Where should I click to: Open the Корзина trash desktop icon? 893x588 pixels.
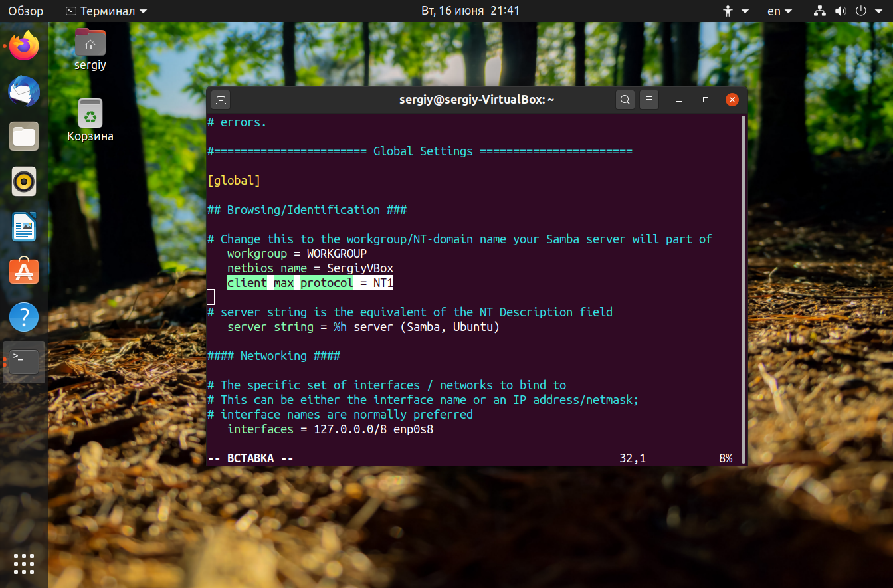90,120
